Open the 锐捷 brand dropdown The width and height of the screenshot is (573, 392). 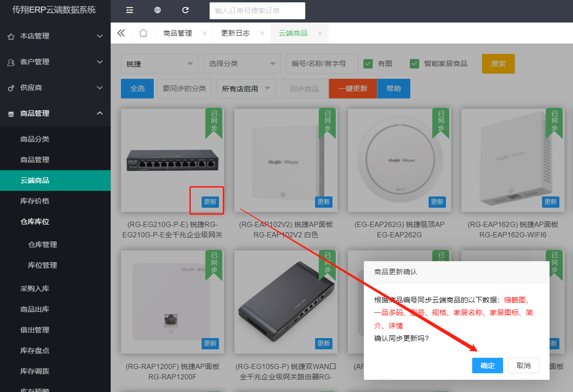point(159,64)
